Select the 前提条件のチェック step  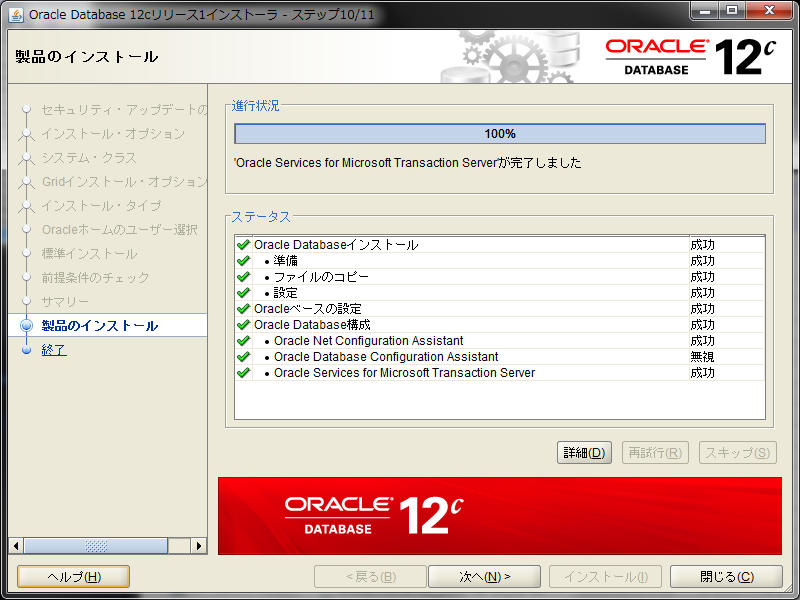[95, 278]
